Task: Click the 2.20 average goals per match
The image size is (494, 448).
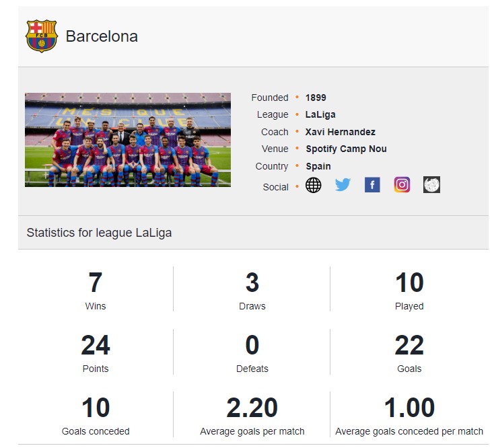Action: (x=252, y=416)
